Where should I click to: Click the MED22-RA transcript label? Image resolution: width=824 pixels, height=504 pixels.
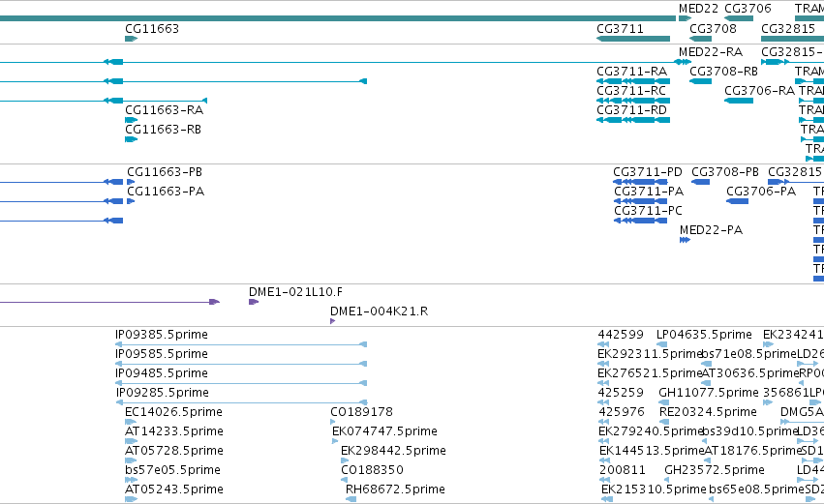[711, 52]
